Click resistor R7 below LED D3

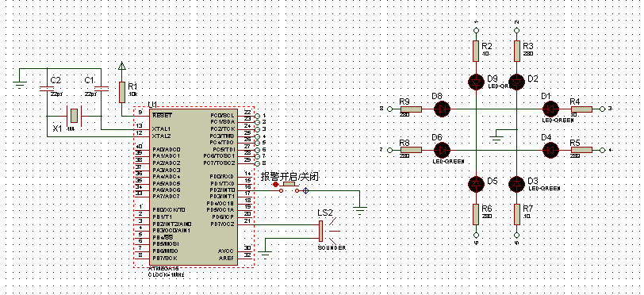click(517, 213)
